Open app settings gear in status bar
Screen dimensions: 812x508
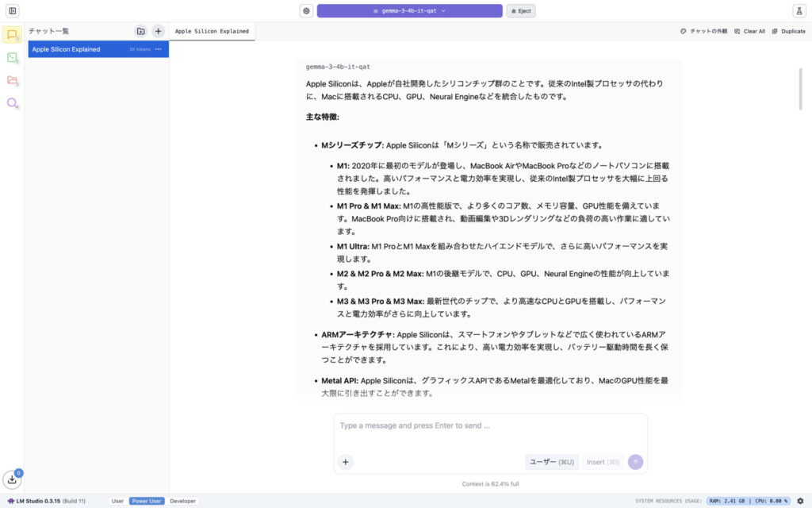pos(800,501)
